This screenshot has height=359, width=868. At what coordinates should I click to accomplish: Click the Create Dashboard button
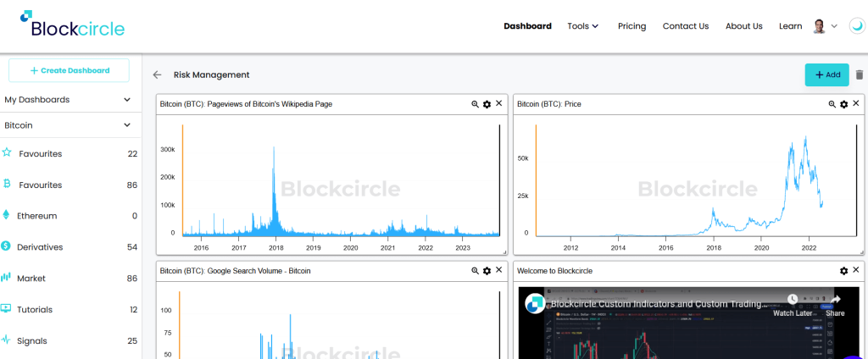[70, 70]
